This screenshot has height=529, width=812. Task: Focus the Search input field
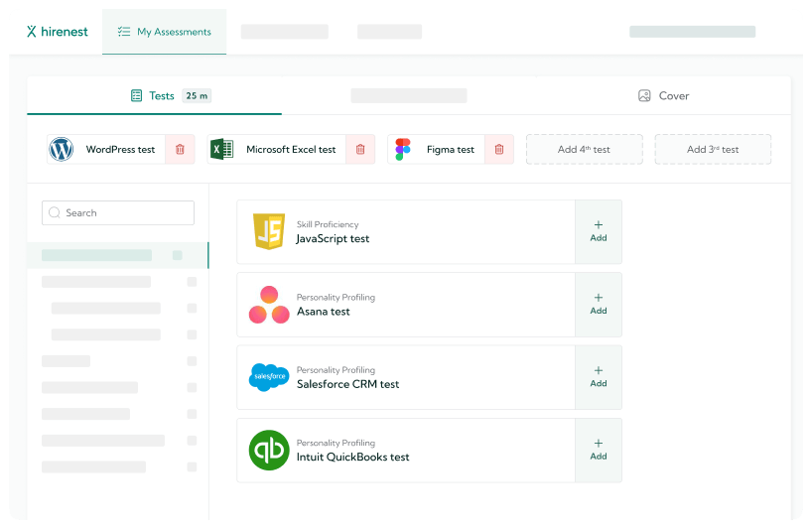(118, 212)
